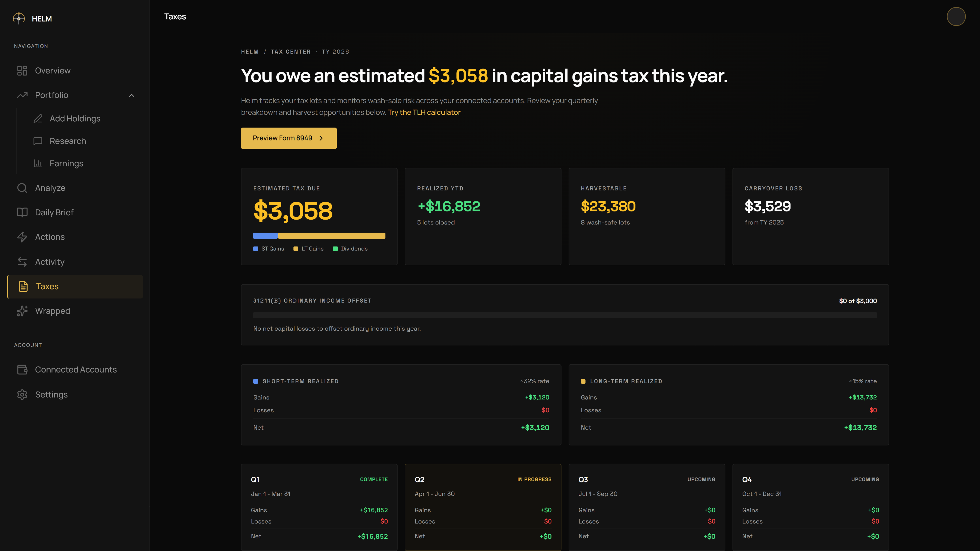This screenshot has width=980, height=551.
Task: Click HELM breadcrumb link
Action: 250,52
